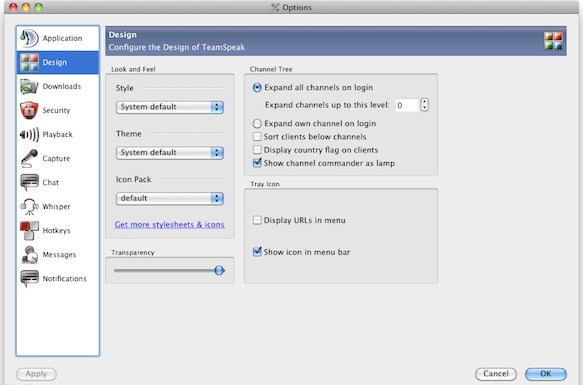Open the Application settings icon

29,38
